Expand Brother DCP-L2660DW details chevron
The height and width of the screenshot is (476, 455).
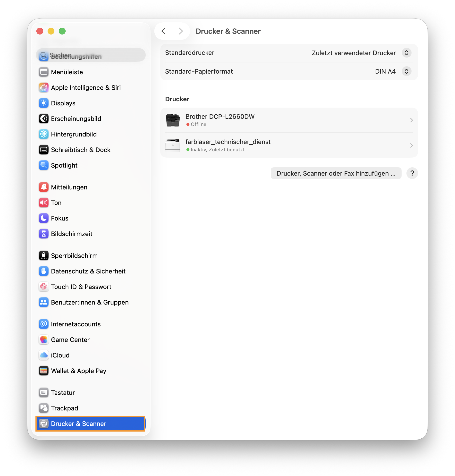point(411,120)
